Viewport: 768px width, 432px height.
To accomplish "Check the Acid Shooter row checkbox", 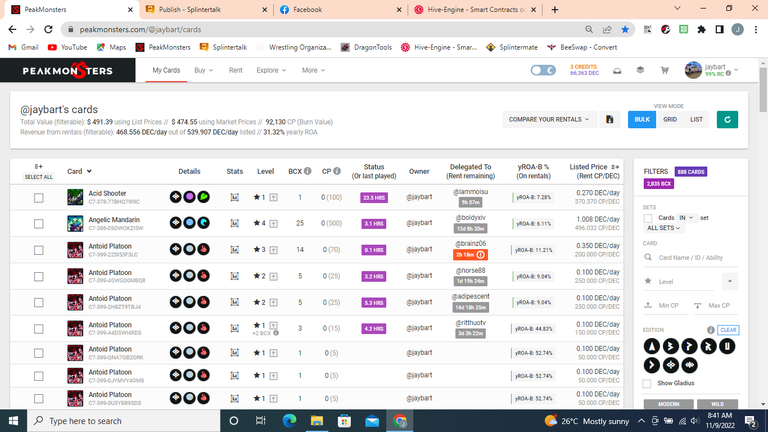I will point(39,198).
